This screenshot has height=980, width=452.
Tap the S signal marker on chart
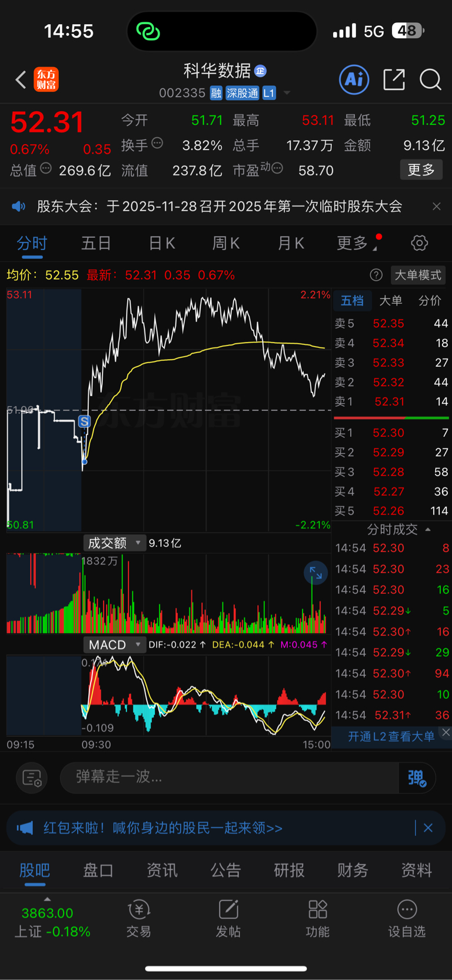tap(84, 421)
